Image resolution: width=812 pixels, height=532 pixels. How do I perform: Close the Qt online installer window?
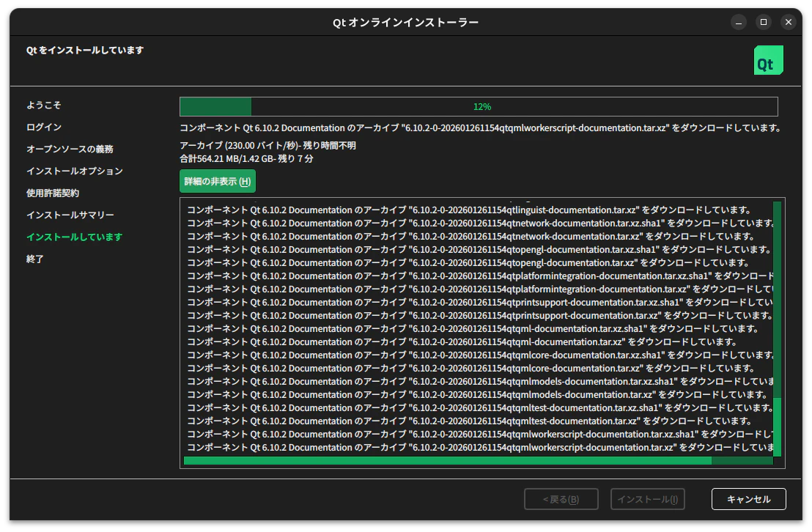point(788,22)
